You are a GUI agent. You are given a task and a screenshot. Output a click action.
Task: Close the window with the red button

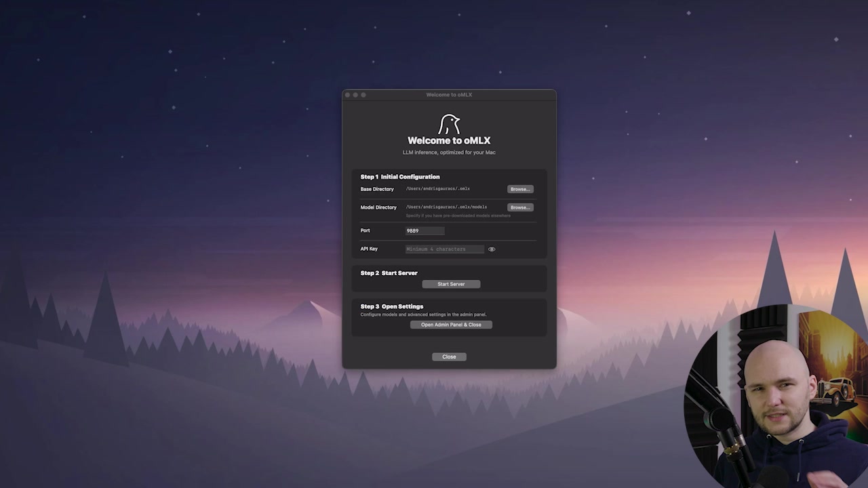click(x=348, y=95)
